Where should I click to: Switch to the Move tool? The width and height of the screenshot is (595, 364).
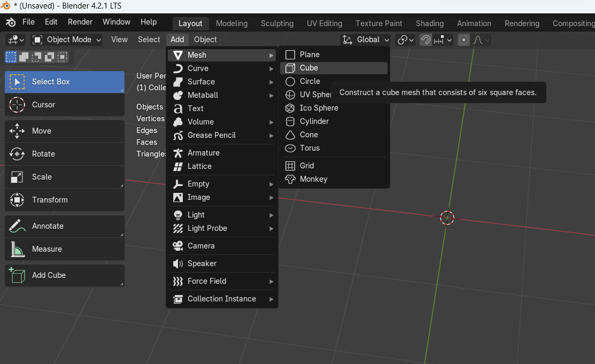65,131
